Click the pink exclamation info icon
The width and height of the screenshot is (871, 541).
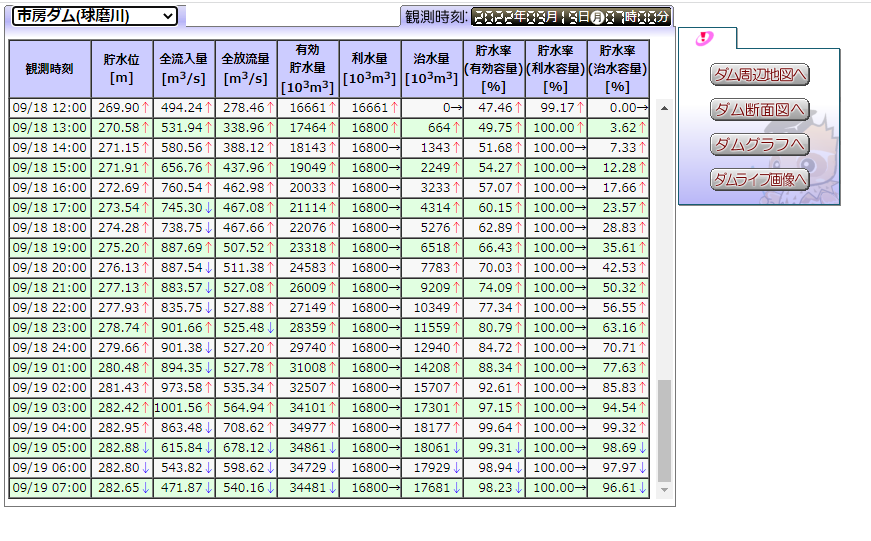pyautogui.click(x=705, y=39)
